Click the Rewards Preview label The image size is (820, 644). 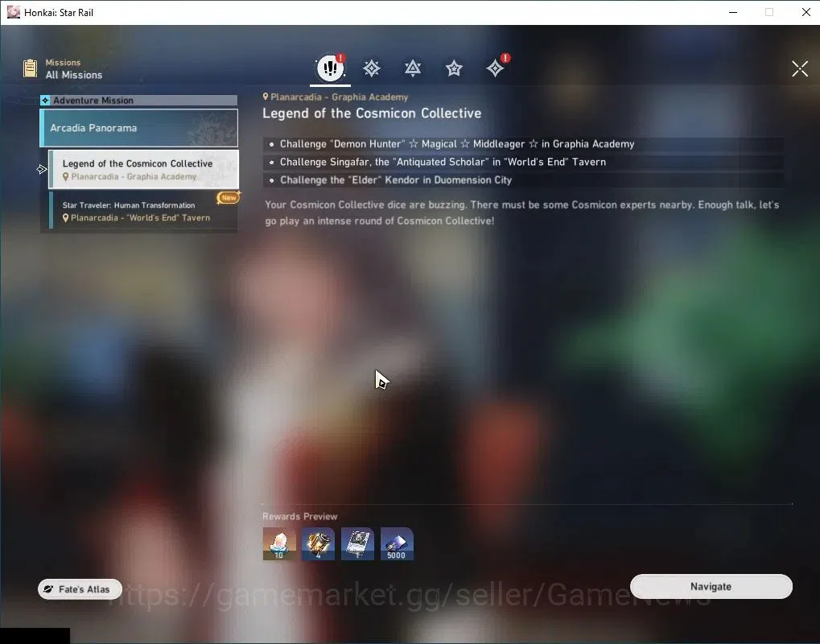coord(299,516)
